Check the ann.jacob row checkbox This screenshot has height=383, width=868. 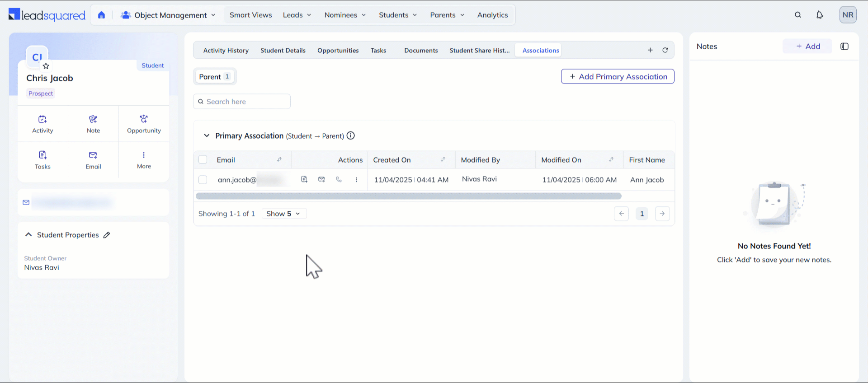pos(203,180)
